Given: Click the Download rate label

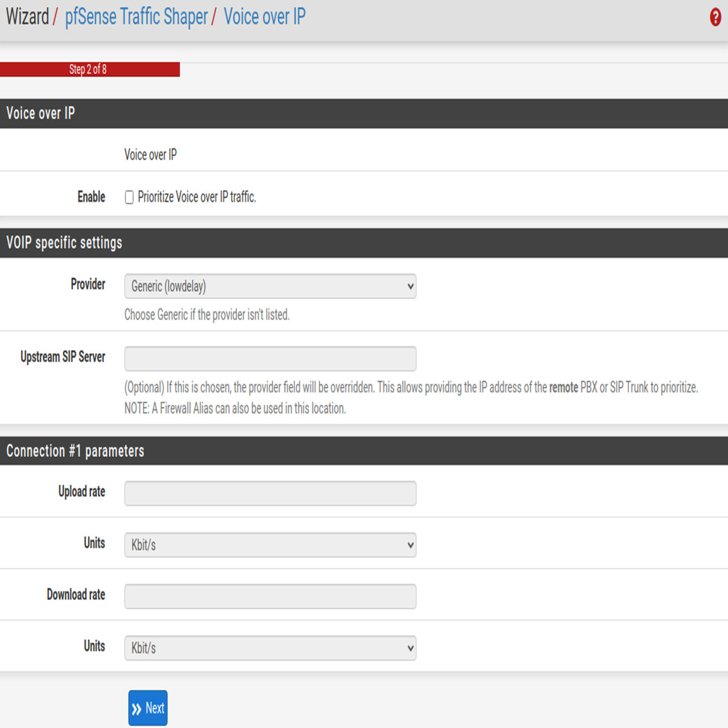Looking at the screenshot, I should coord(76,595).
